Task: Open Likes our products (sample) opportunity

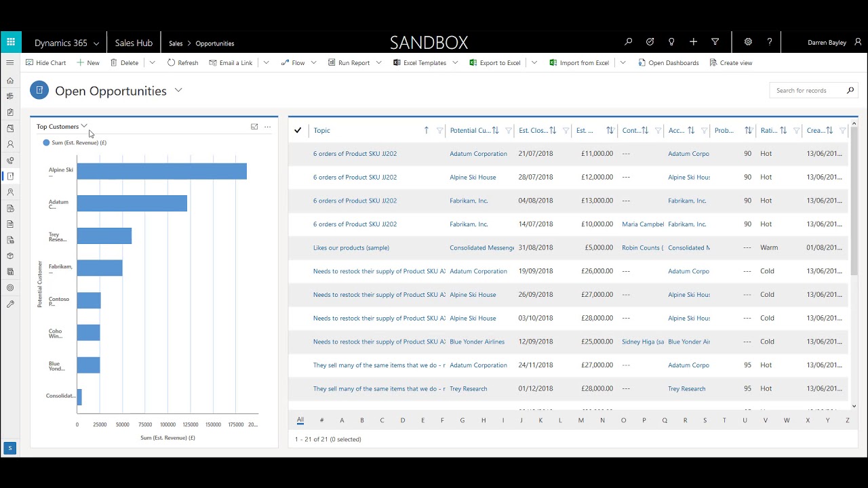Action: tap(351, 247)
